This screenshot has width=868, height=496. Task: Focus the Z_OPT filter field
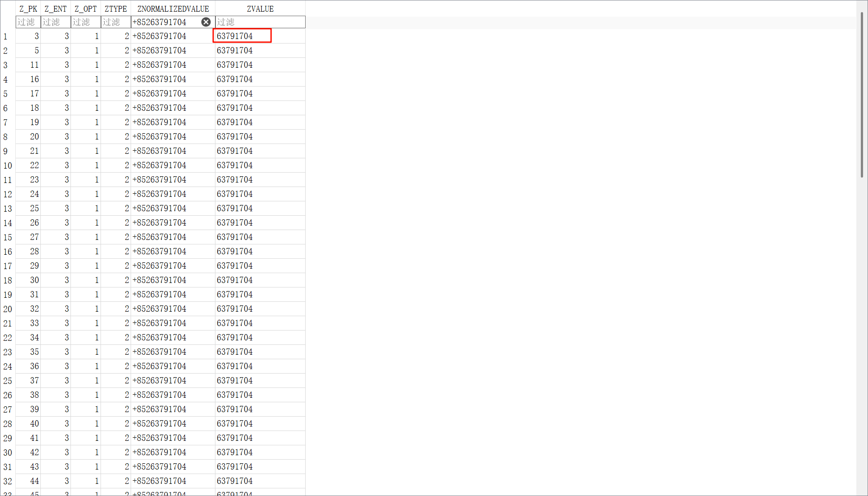pyautogui.click(x=85, y=22)
